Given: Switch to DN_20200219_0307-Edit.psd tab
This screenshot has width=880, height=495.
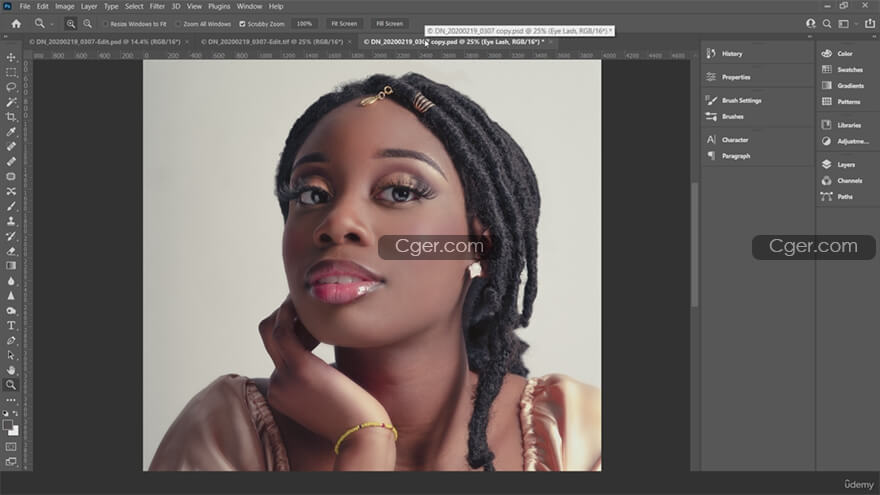Looking at the screenshot, I should 104,42.
